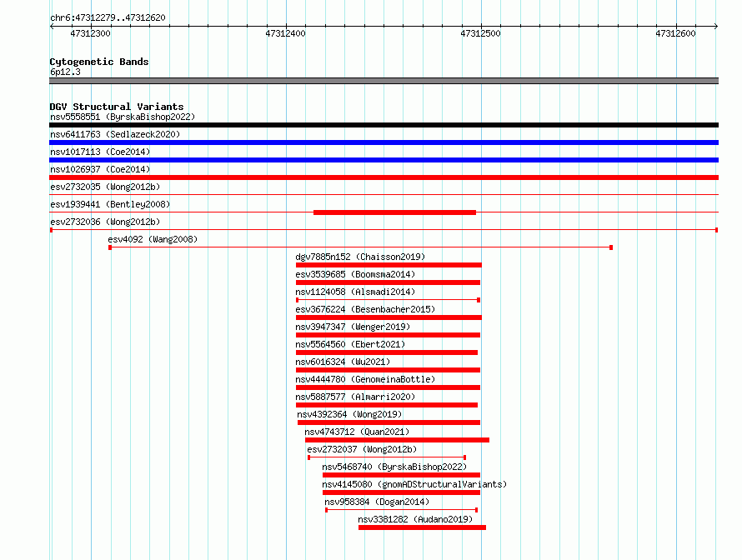The image size is (742, 560).
Task: Open nsv4392364 (Wong2019) label
Action: 349,414
